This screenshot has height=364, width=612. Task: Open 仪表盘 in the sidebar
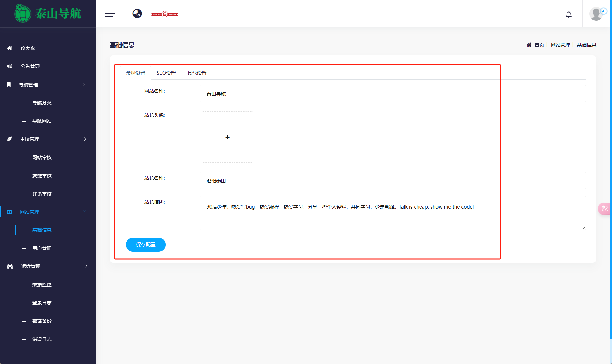[x=28, y=48]
